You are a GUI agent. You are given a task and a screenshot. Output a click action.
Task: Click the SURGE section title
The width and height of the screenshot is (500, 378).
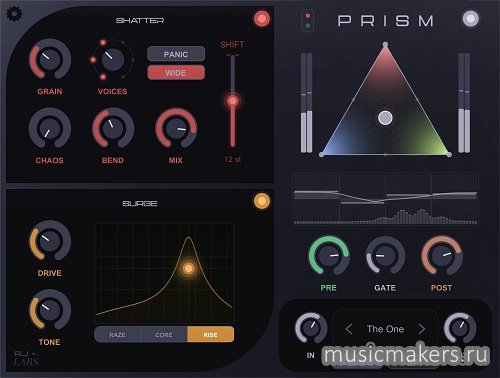140,203
